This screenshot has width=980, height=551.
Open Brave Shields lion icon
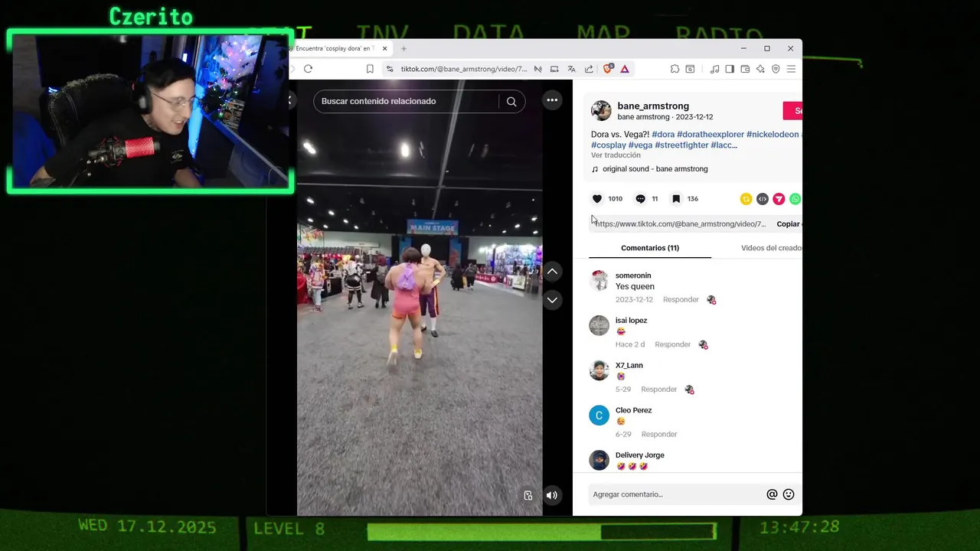(x=608, y=69)
